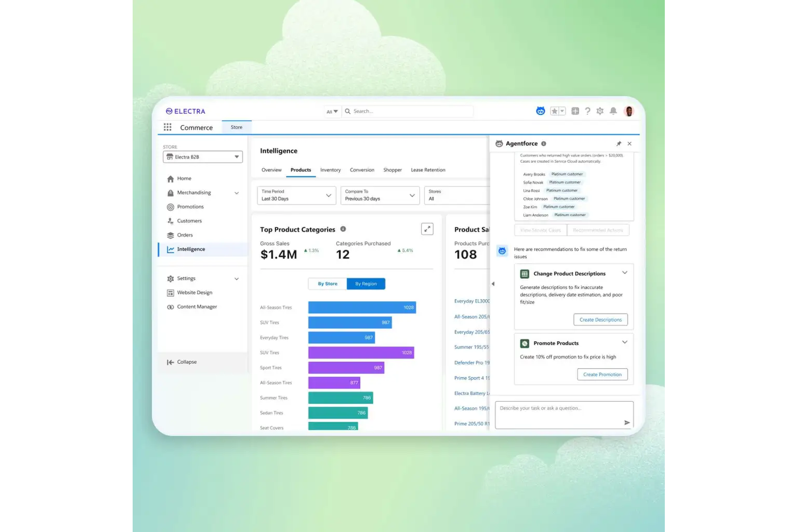Open the favorites list dropdown arrow
Screen dimensions: 798x532
click(562, 111)
